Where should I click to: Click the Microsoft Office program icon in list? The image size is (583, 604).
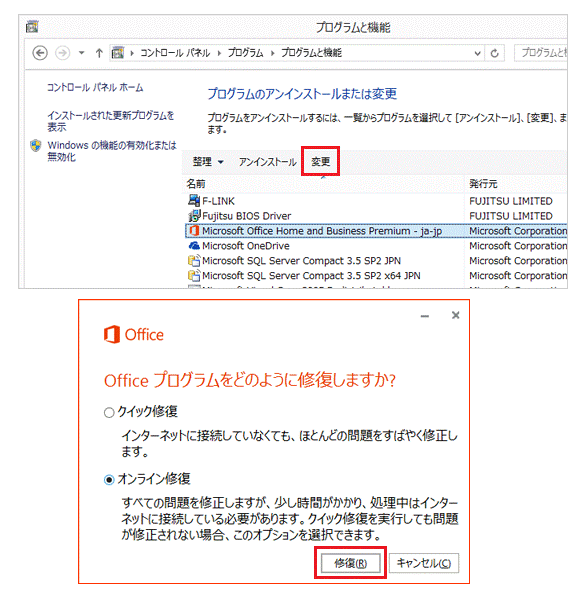[x=194, y=231]
